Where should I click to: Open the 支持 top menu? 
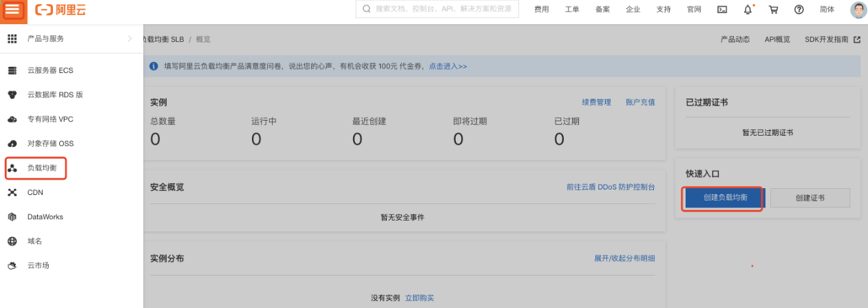[x=664, y=10]
